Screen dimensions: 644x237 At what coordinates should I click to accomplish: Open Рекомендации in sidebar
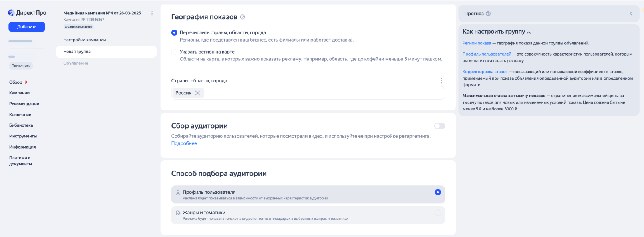click(24, 104)
